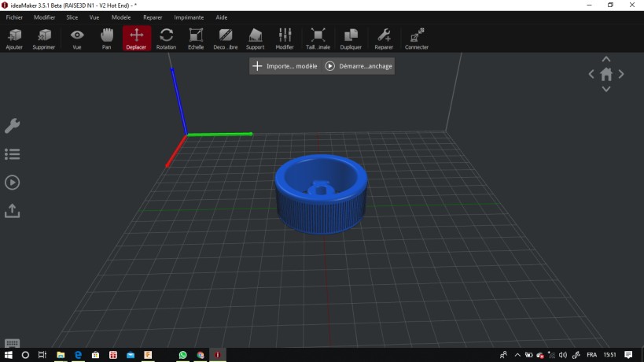Image resolution: width=644 pixels, height=362 pixels.
Task: Click the keyboard icon at bottom left
Action: click(x=12, y=343)
